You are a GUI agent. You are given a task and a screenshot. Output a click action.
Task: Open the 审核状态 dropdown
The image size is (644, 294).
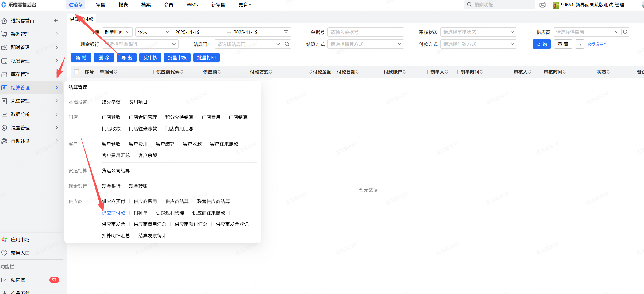[x=478, y=32]
